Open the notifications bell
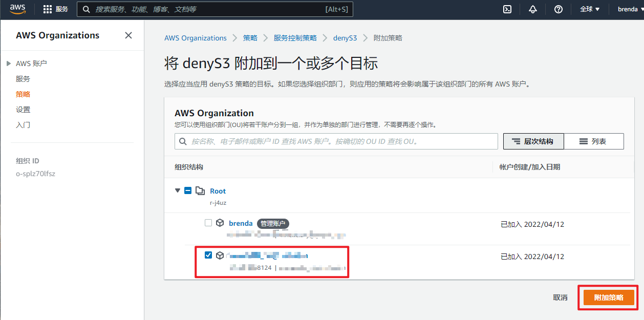The height and width of the screenshot is (320, 644). (x=533, y=9)
